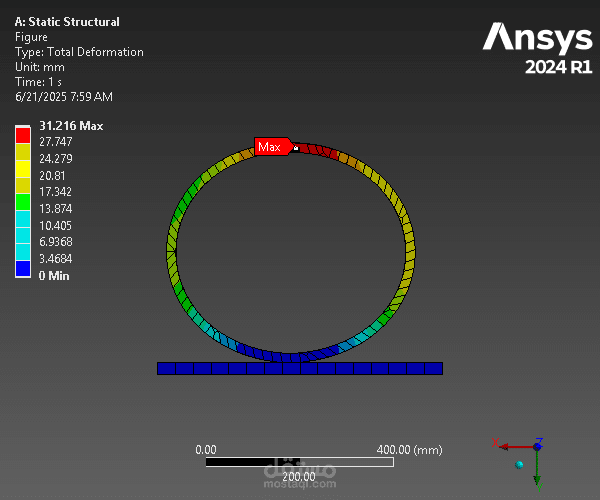Click the "27.747" legend value

[x=56, y=142]
